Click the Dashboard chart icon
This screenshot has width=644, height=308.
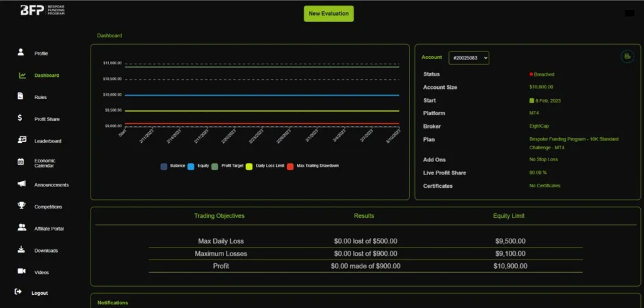(x=21, y=76)
